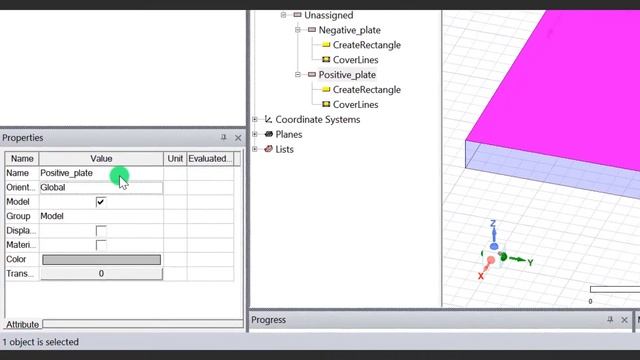Click the Group value Model
Screen dimensions: 640x360
point(52,216)
